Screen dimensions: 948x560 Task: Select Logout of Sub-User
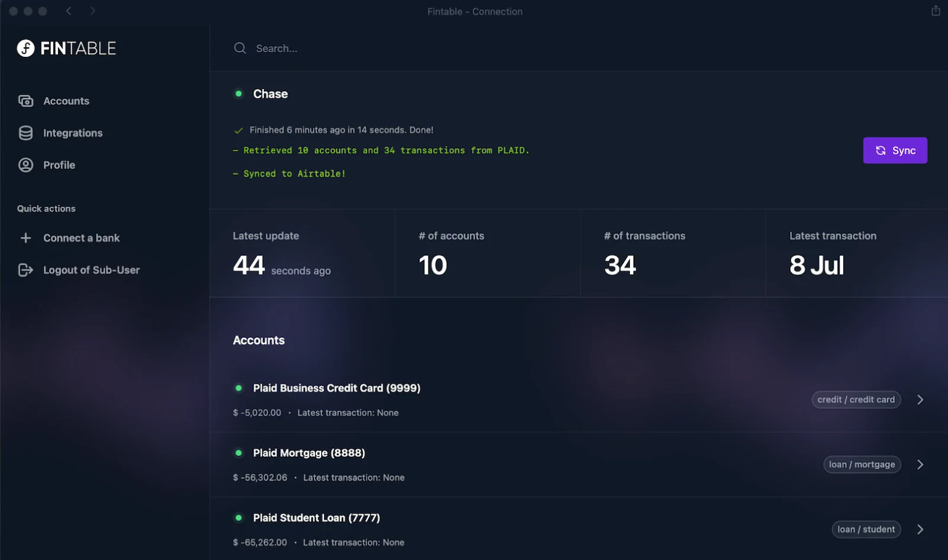pyautogui.click(x=91, y=270)
